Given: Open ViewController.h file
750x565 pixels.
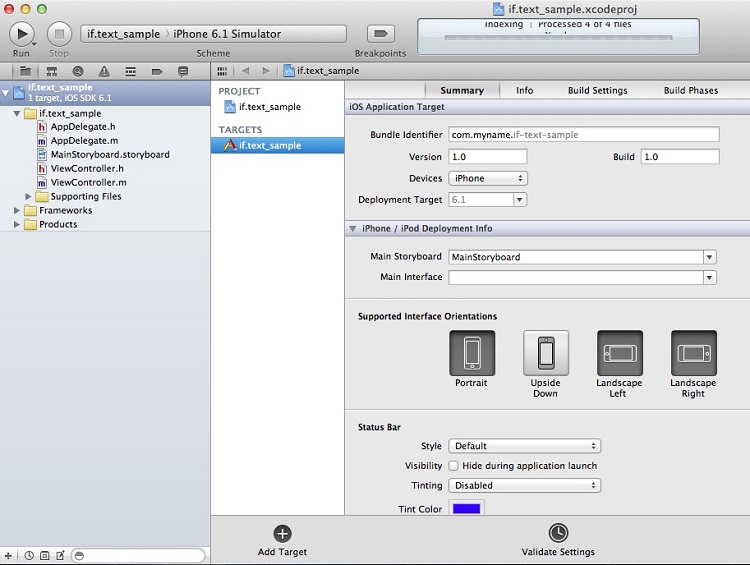Looking at the screenshot, I should point(87,168).
